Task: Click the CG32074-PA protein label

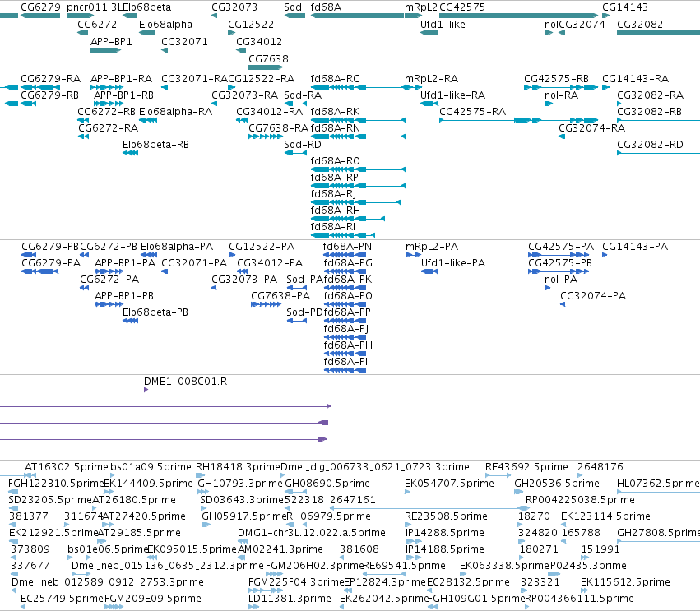Action: tap(593, 296)
